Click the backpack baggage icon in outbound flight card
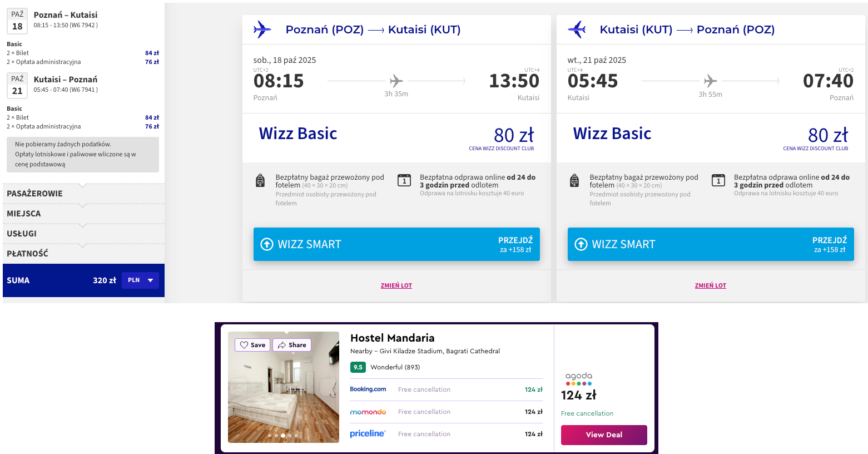 [260, 180]
